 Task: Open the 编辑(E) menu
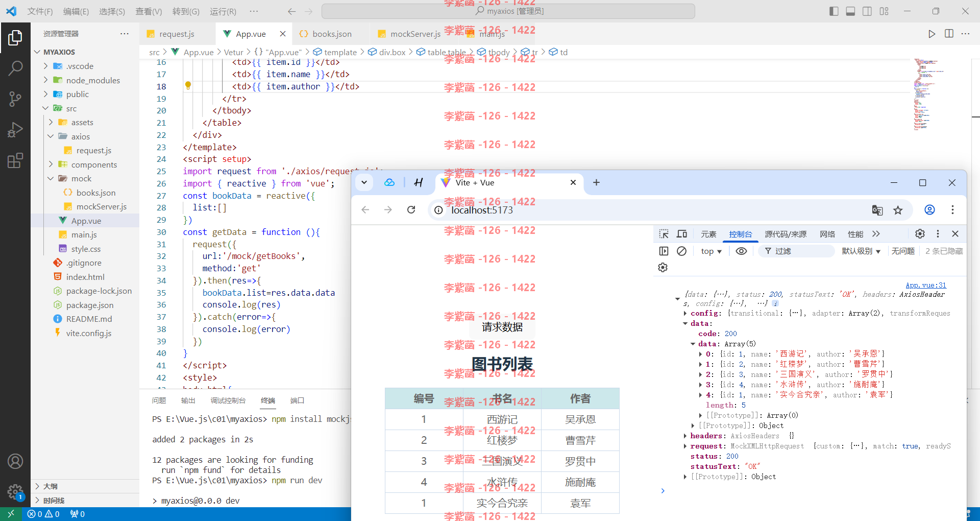click(x=76, y=11)
